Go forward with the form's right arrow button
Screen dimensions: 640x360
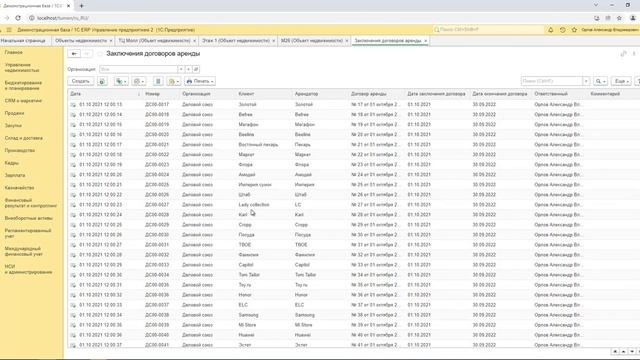click(x=87, y=54)
